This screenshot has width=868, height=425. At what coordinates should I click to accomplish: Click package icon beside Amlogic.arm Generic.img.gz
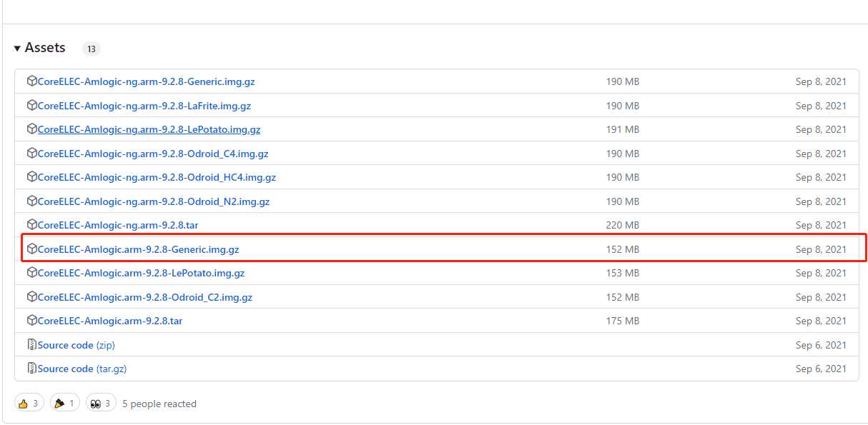[31, 249]
